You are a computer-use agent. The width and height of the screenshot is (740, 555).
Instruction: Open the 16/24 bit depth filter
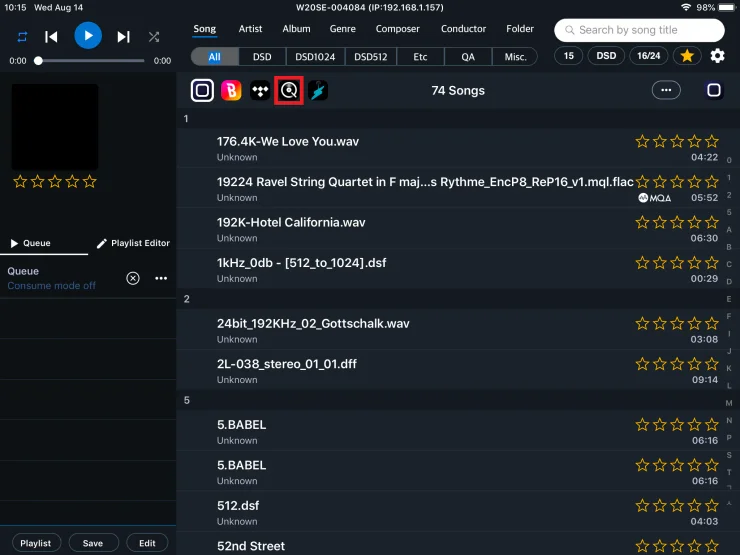point(648,56)
